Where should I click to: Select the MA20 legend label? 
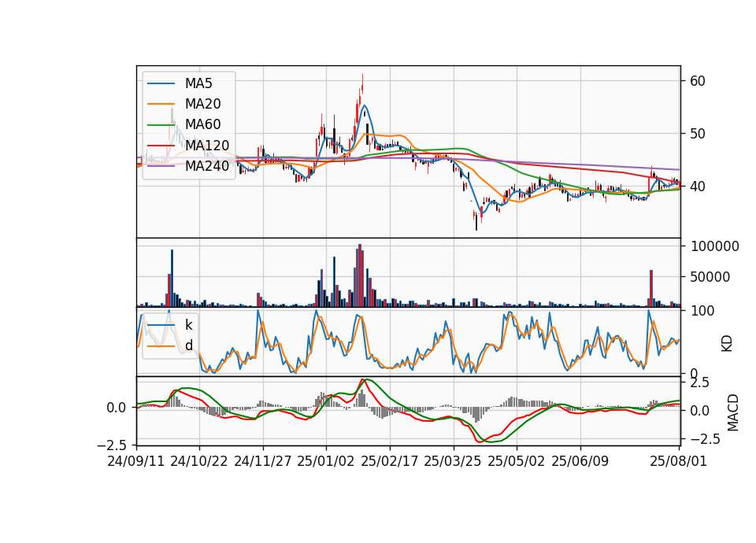[x=202, y=104]
